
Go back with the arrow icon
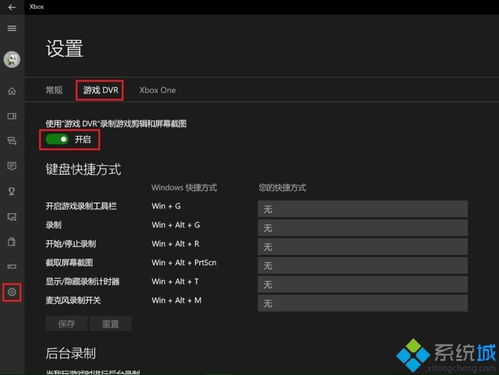12,7
